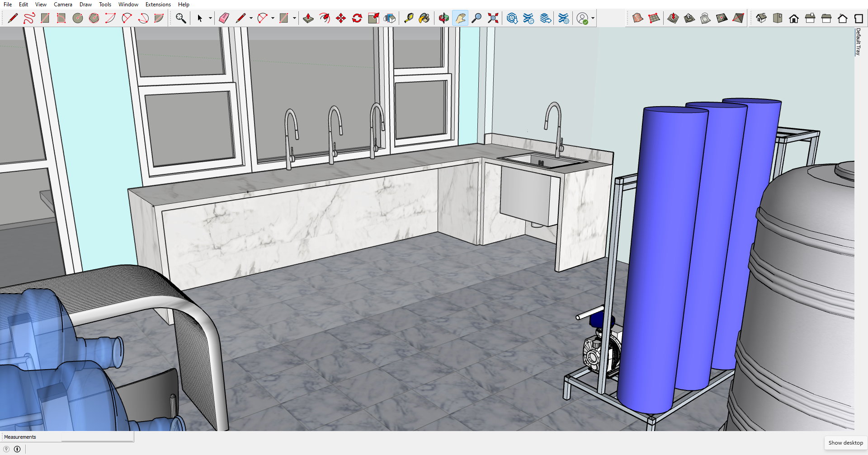This screenshot has width=868, height=455.
Task: Choose the Sandbox From Contours tool
Action: [x=637, y=18]
